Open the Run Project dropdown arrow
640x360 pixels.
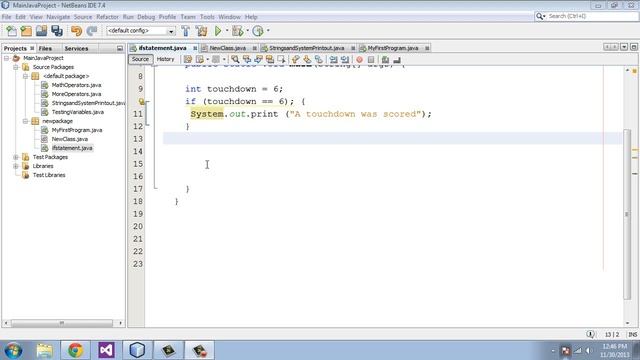(227, 31)
